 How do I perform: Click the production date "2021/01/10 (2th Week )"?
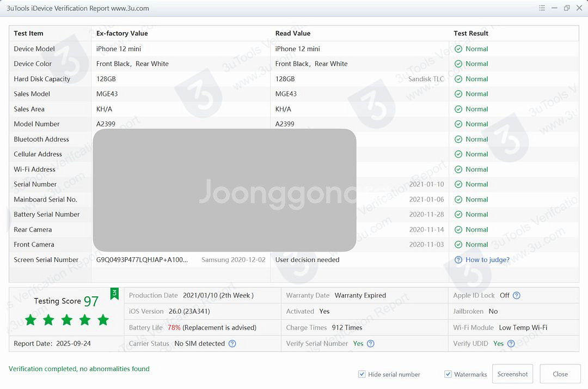tap(218, 296)
